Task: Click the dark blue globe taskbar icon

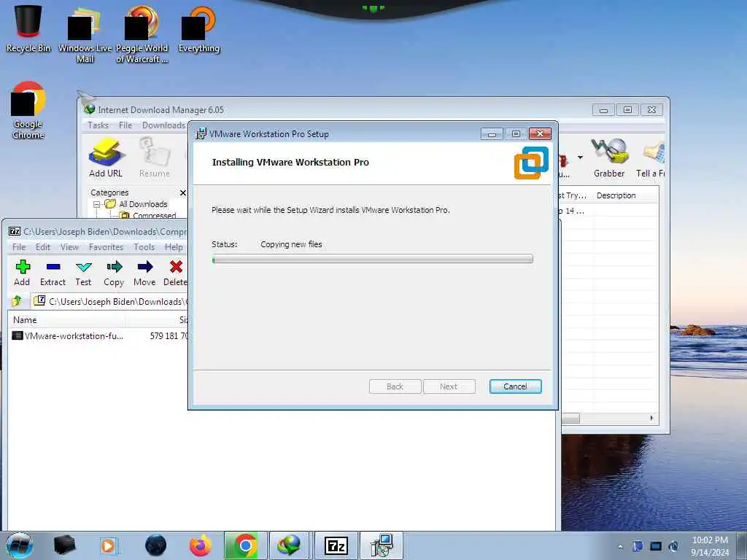Action: click(x=155, y=545)
